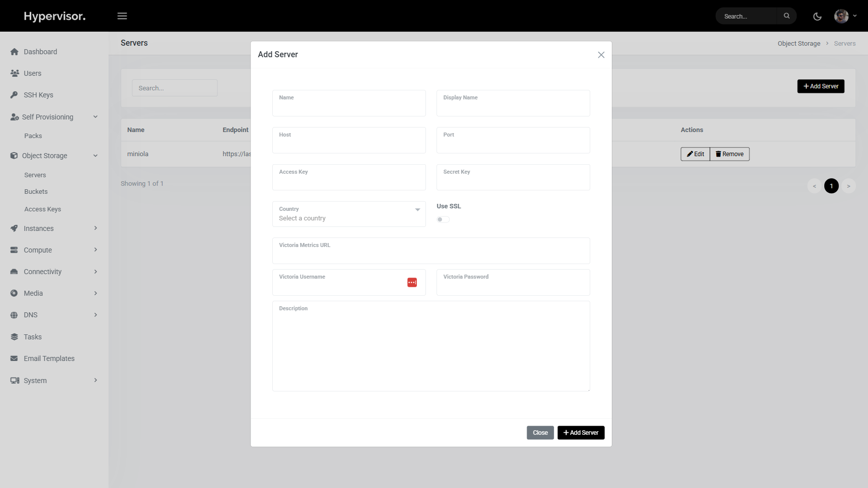Submit with the dialog's Add Server button
This screenshot has width=868, height=488.
581,433
